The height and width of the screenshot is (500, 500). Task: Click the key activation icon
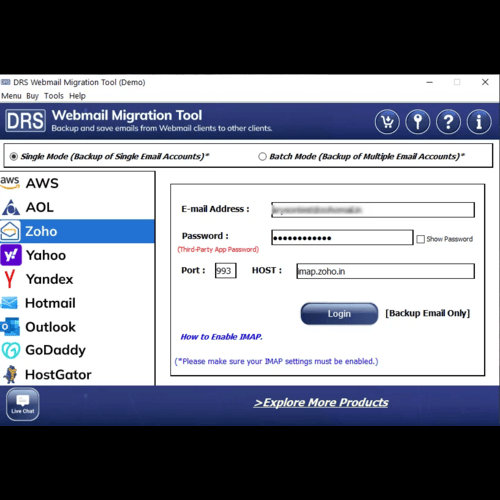[x=418, y=122]
